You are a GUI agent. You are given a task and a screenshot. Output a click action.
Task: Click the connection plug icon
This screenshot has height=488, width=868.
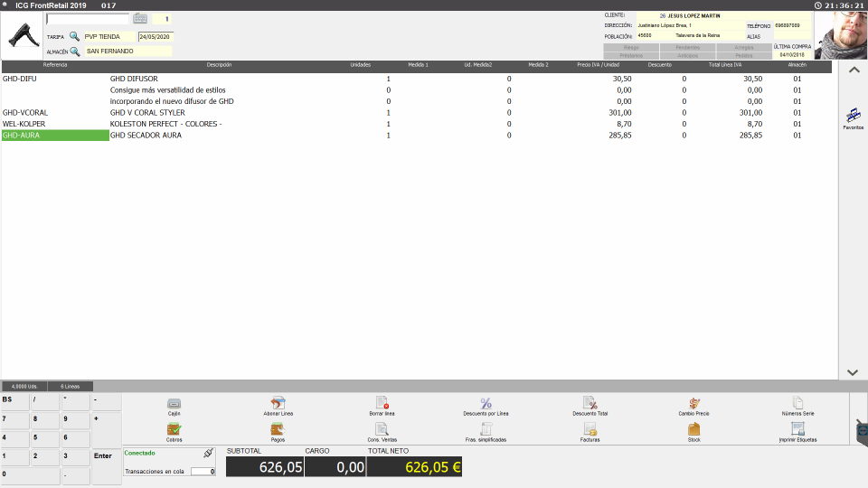point(208,453)
